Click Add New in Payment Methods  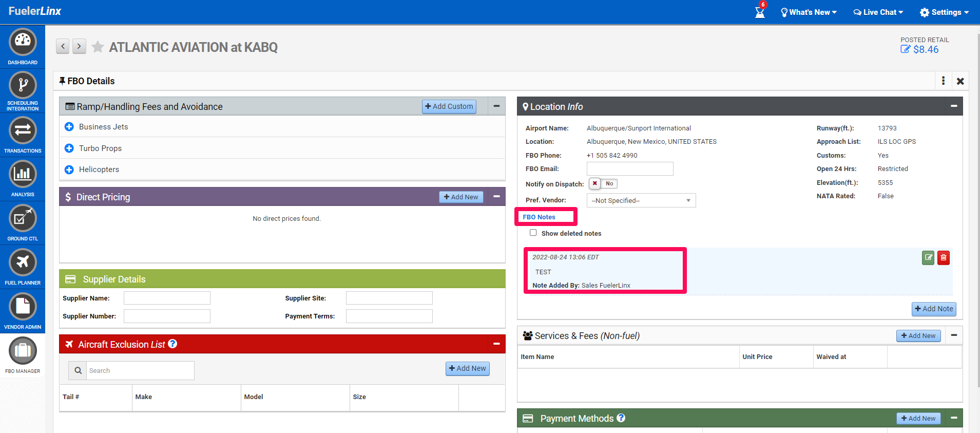[x=918, y=418]
